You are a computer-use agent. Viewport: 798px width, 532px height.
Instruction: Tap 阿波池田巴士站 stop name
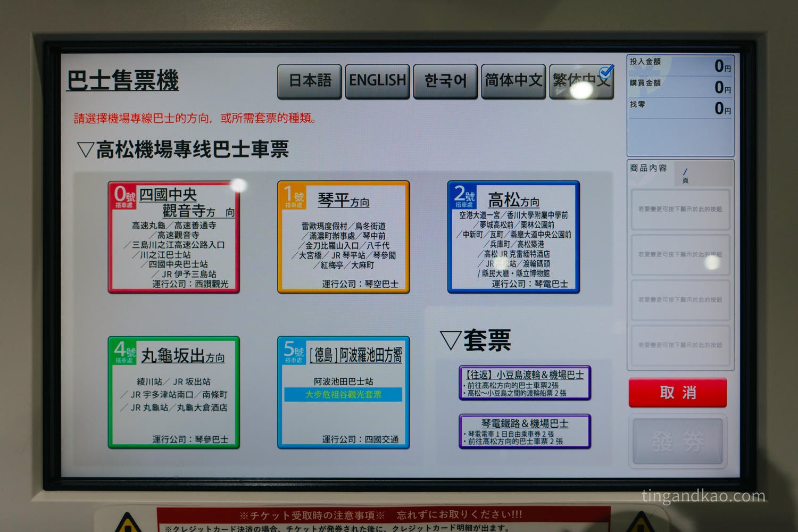click(x=344, y=381)
